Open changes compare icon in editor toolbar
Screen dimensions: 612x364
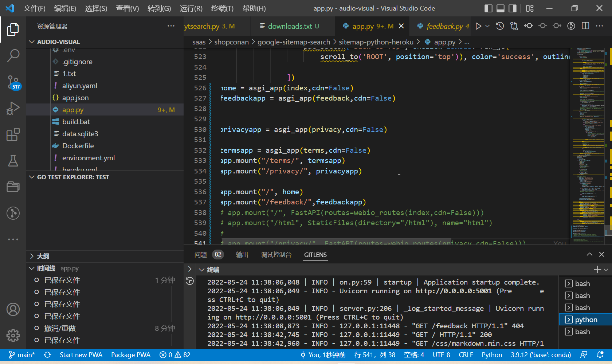click(514, 26)
